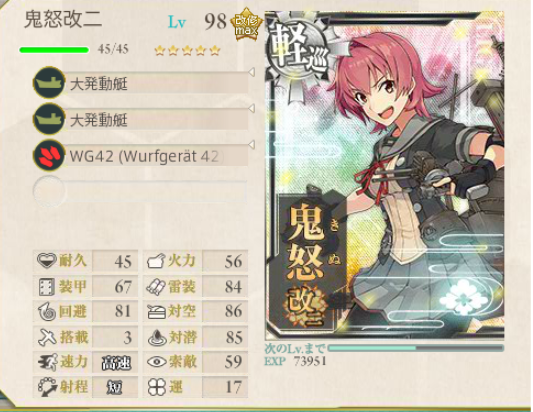Click the 搭載 airplane icon

pyautogui.click(x=47, y=337)
